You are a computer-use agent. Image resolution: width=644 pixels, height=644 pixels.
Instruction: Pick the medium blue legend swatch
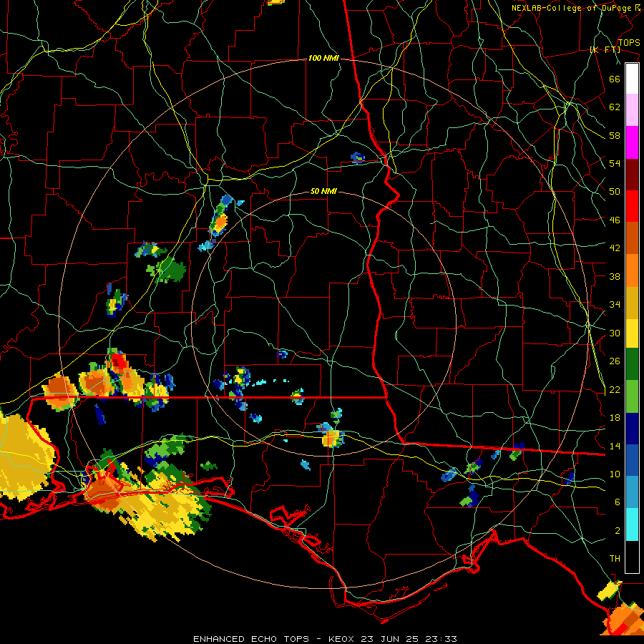[632, 460]
